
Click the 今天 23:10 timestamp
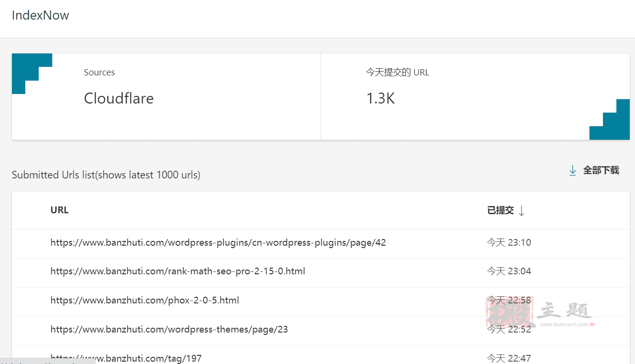coord(509,242)
